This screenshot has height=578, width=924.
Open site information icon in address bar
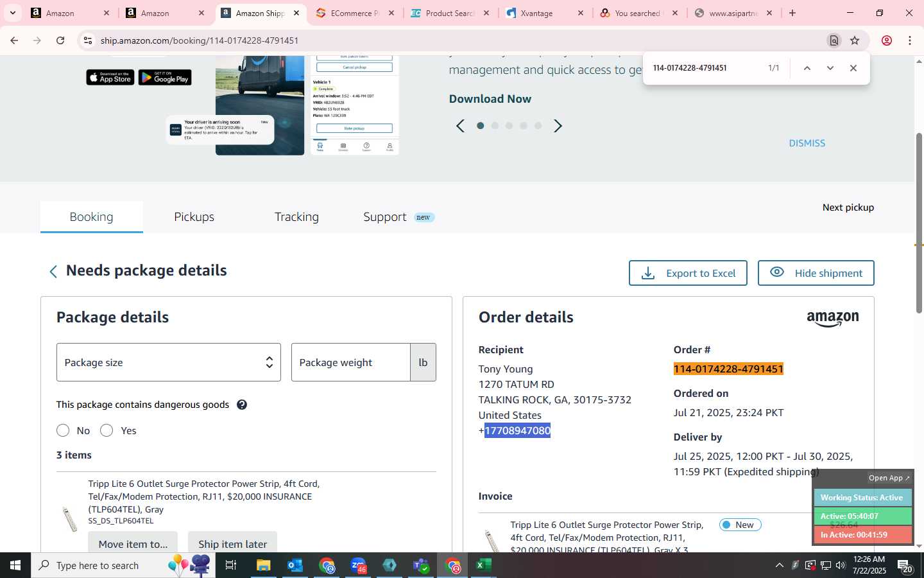pyautogui.click(x=88, y=40)
